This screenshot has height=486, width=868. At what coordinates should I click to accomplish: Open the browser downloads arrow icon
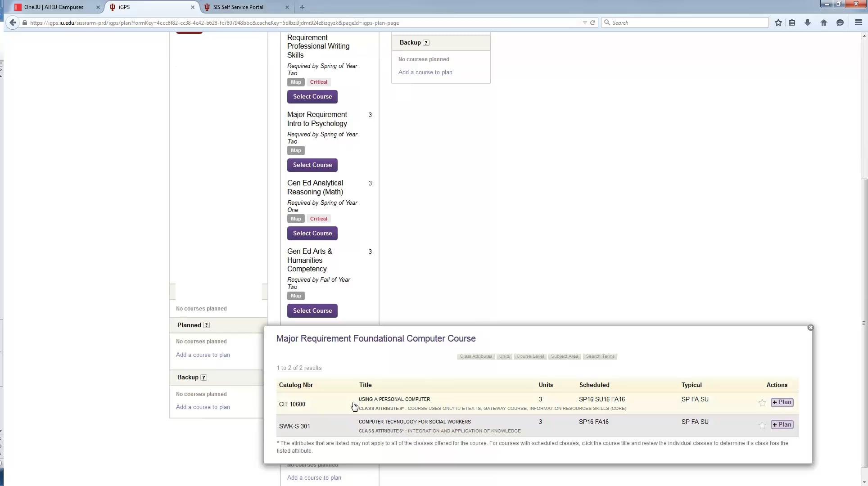(808, 22)
